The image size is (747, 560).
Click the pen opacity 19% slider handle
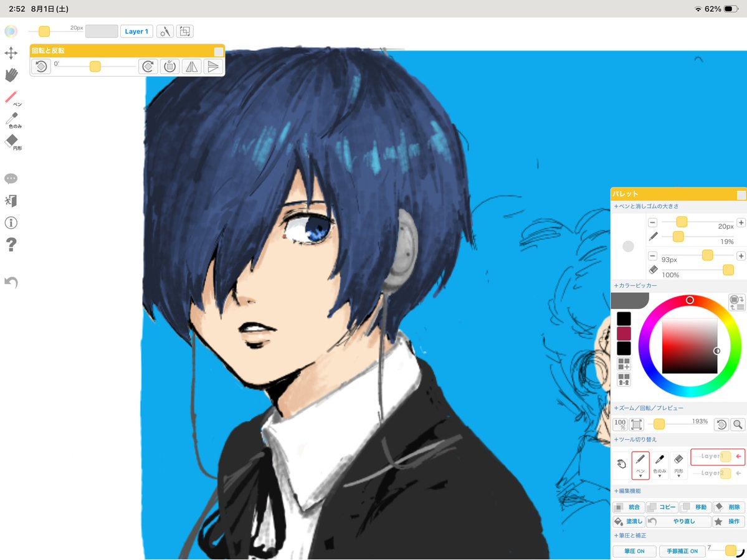tap(678, 236)
